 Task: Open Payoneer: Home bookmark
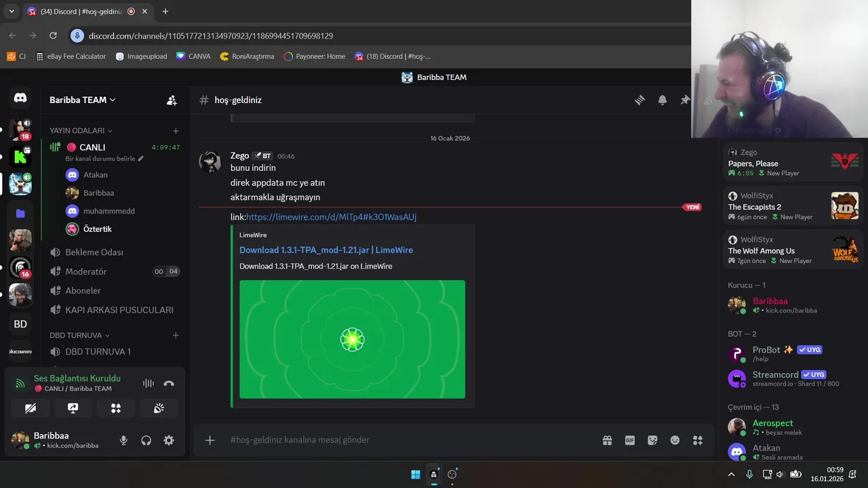pyautogui.click(x=315, y=56)
